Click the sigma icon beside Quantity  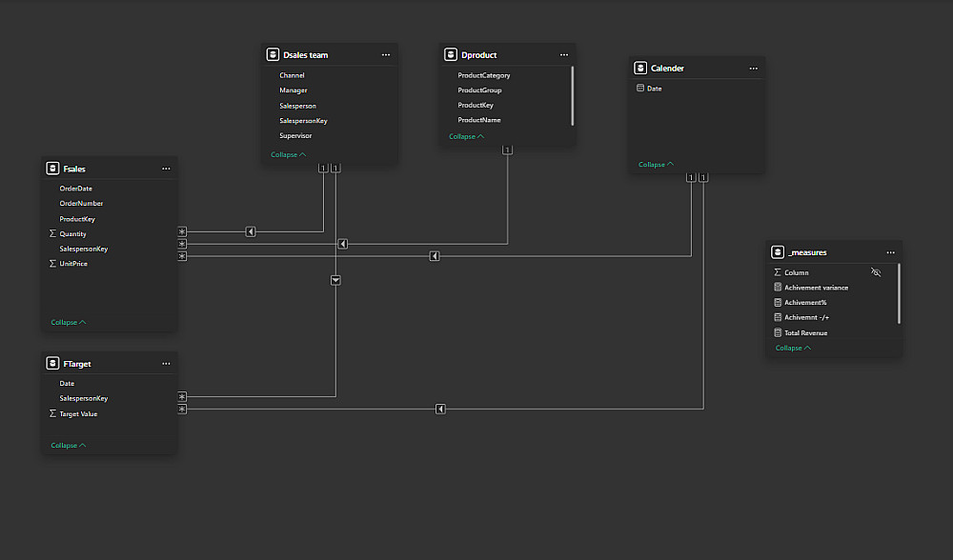pyautogui.click(x=52, y=234)
